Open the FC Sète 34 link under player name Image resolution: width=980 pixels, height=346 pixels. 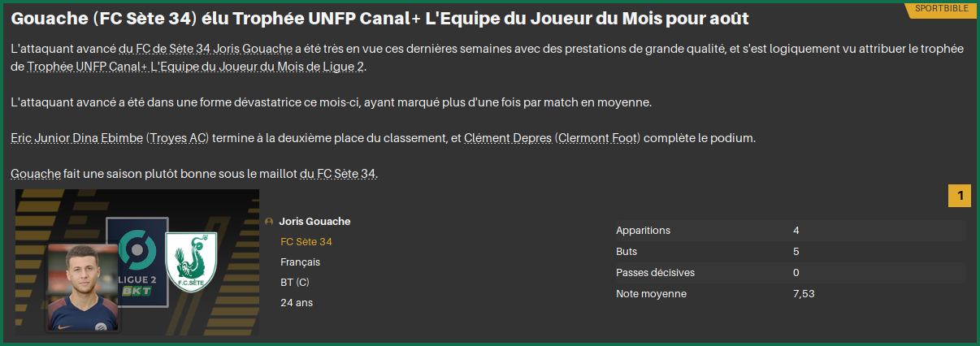[x=306, y=242]
